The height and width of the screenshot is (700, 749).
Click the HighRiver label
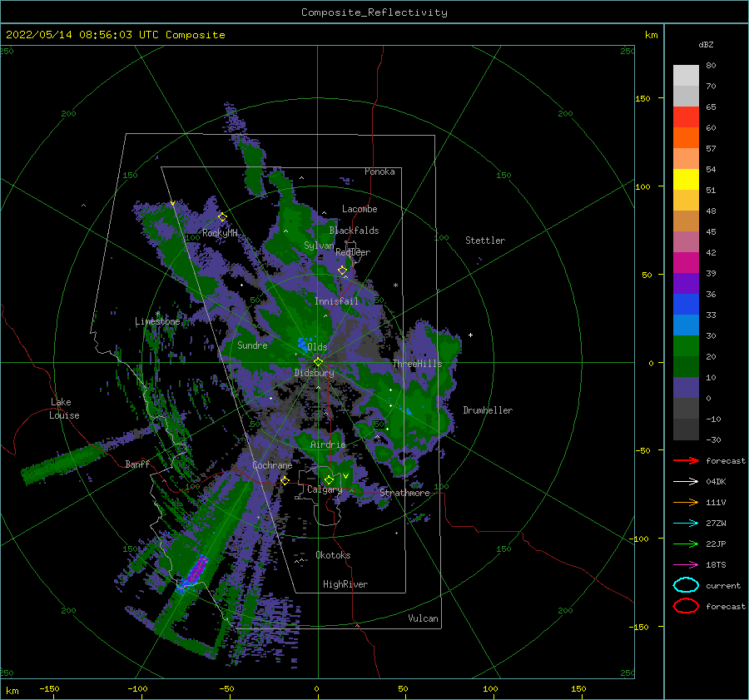345,584
